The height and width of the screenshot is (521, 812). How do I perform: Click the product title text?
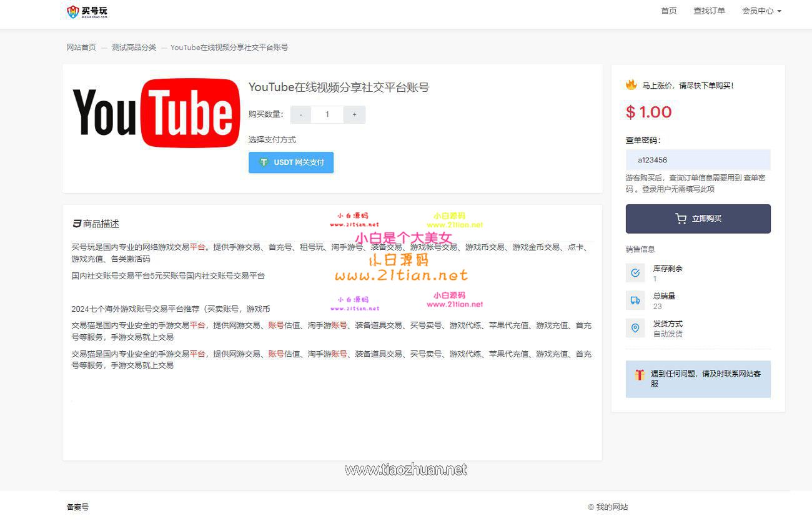tap(339, 87)
